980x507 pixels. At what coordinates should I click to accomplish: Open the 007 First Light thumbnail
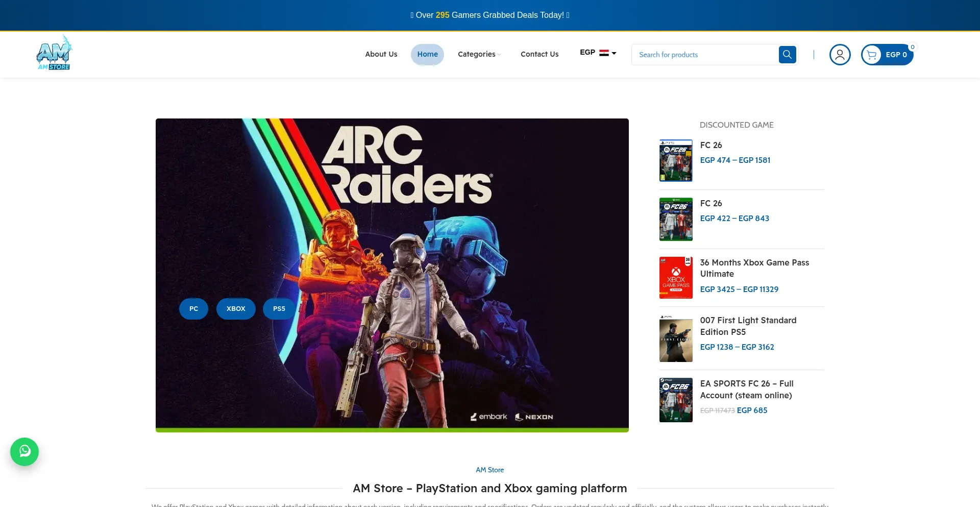pyautogui.click(x=676, y=339)
